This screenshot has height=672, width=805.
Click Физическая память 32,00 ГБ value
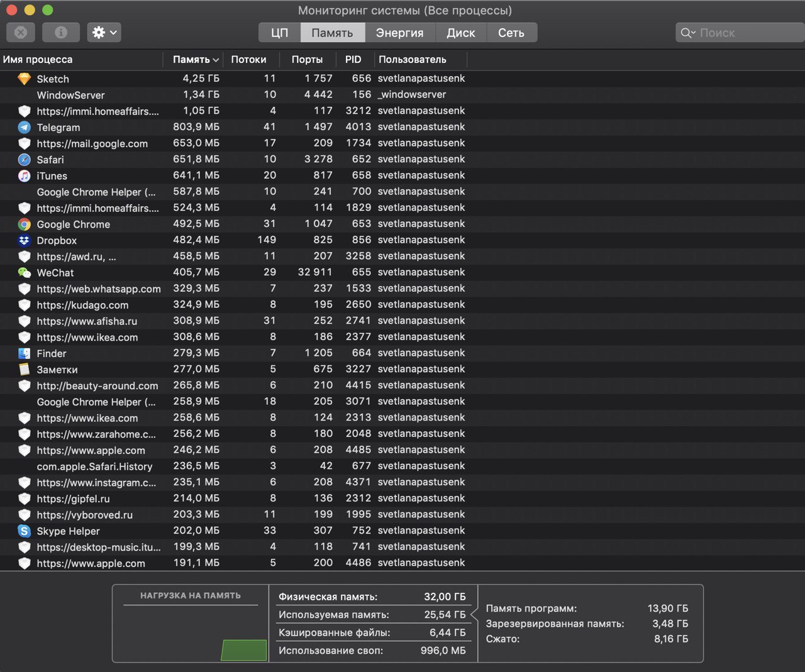[445, 597]
